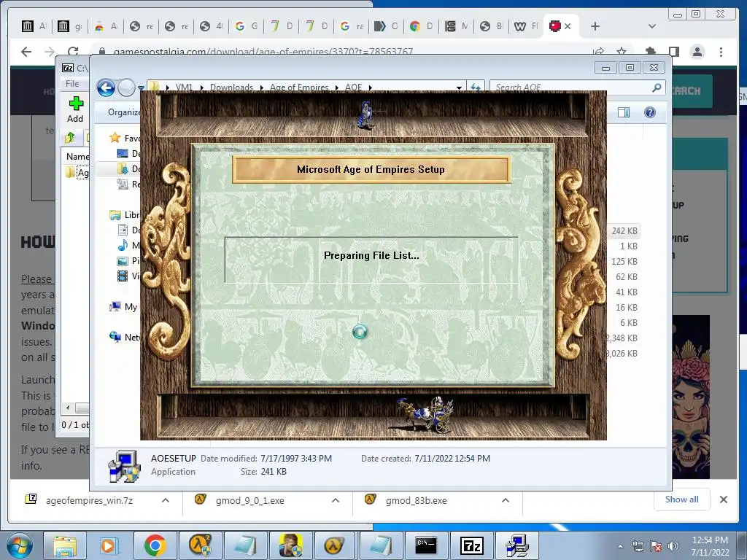Open File menu in 7-Zip window
Image resolution: width=747 pixels, height=560 pixels.
pyautogui.click(x=72, y=84)
